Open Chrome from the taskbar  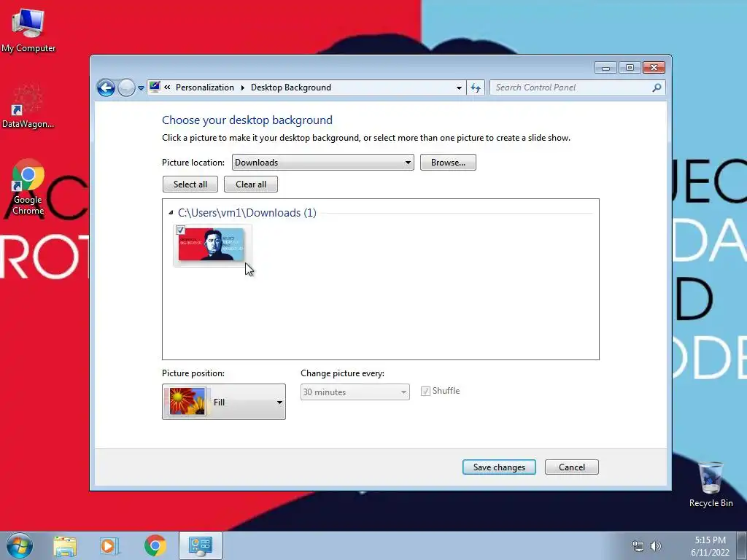point(155,545)
